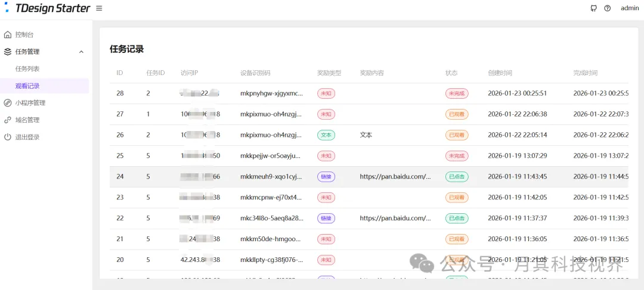The width and height of the screenshot is (644, 290).
Task: Click IP address 42.243.8 in row 20
Action: click(200, 260)
